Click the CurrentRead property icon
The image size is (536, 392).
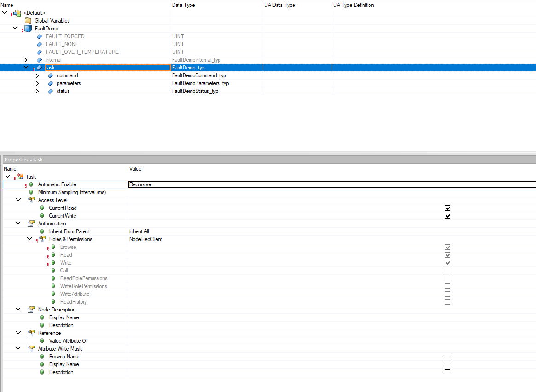(42, 208)
